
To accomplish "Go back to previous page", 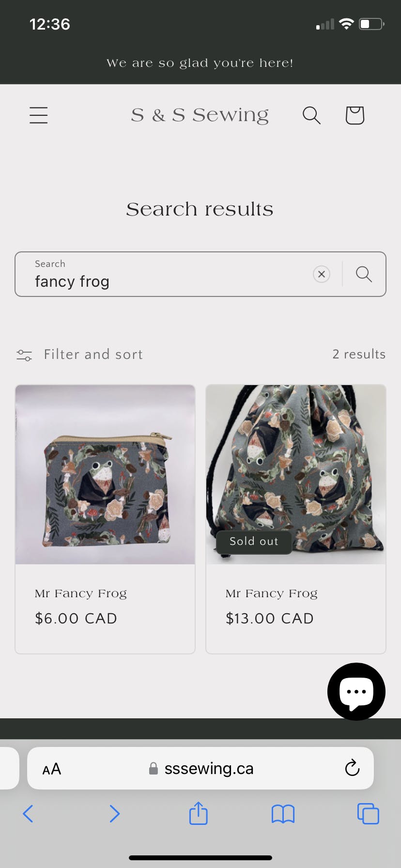I will tap(28, 814).
